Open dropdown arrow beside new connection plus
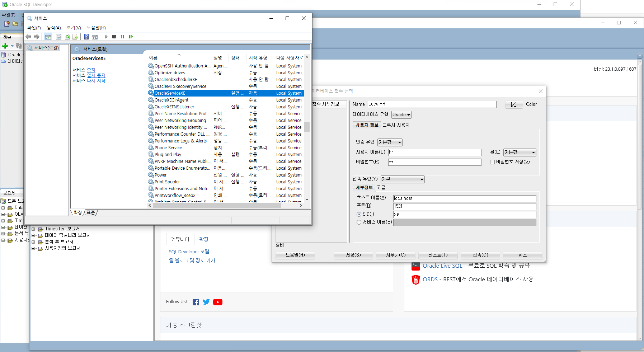644x352 pixels. [12, 46]
